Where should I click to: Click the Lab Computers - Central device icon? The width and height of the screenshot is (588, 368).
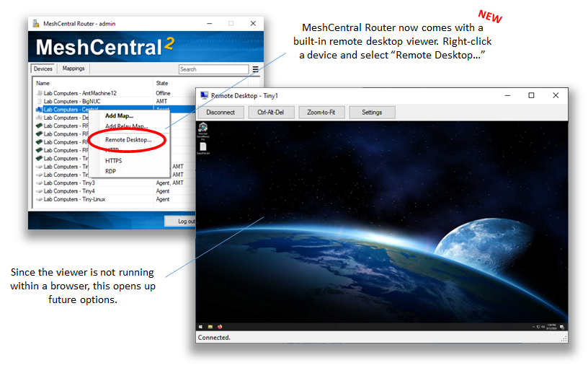pos(40,110)
